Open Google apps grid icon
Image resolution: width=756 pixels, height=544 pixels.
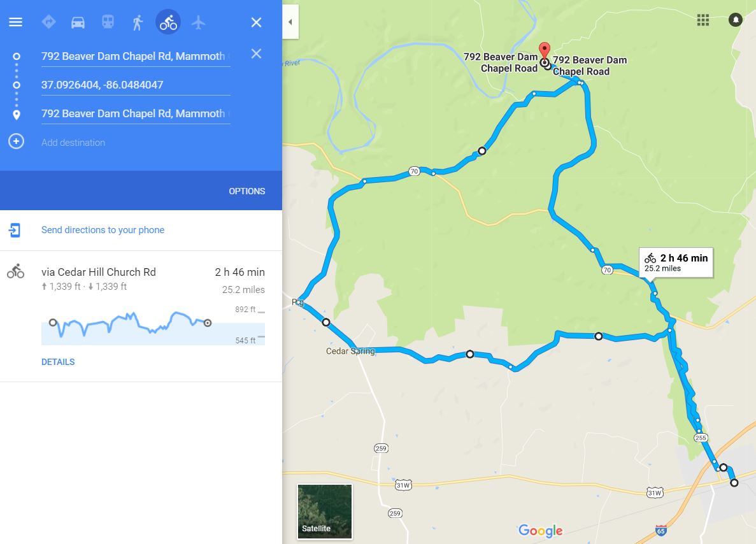click(x=703, y=20)
